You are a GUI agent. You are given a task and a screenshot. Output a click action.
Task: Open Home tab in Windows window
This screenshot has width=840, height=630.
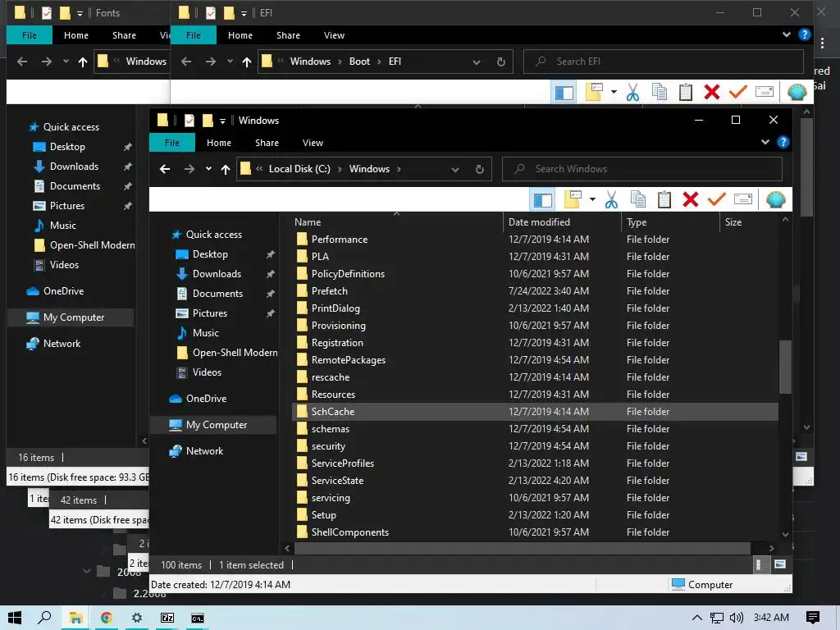[218, 143]
